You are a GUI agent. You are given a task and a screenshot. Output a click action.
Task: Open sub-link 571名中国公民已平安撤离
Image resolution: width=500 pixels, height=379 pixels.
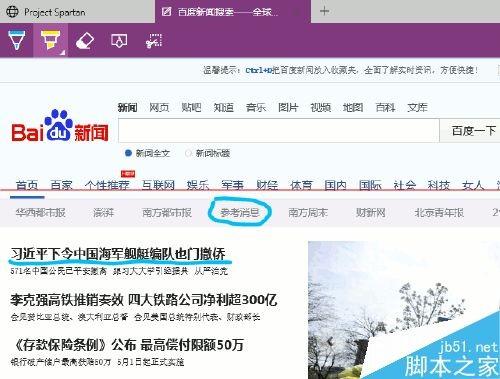click(x=58, y=271)
